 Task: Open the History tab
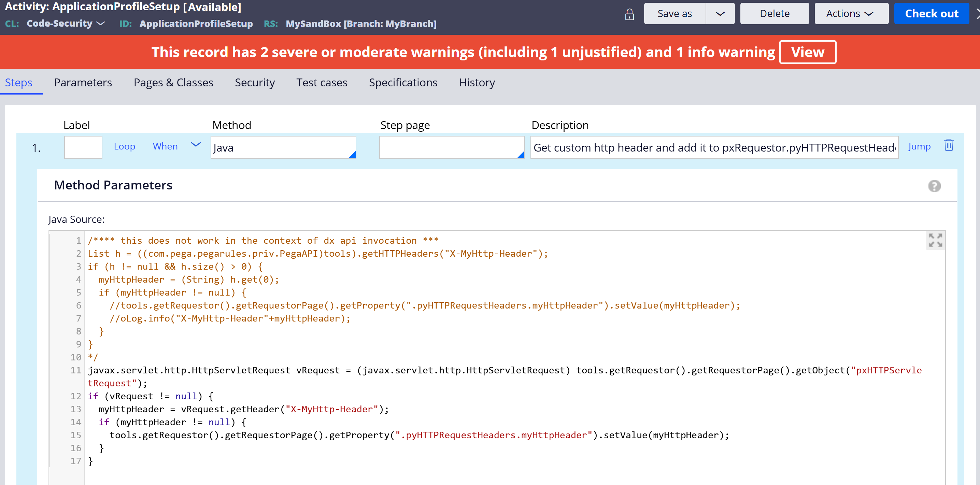click(x=477, y=83)
